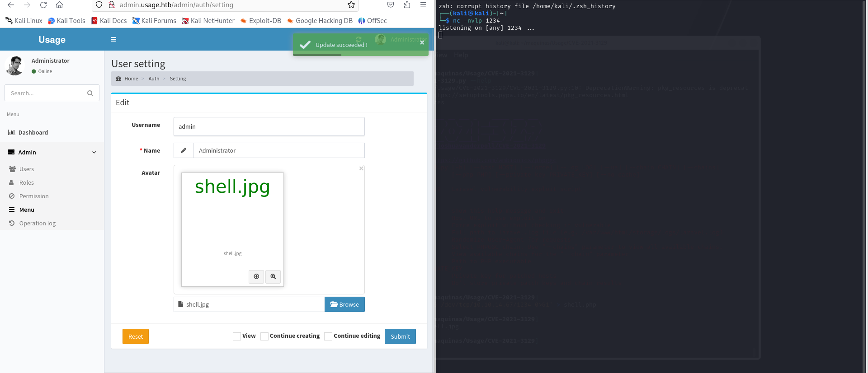Image resolution: width=868 pixels, height=373 pixels.
Task: Click the download icon under avatar preview
Action: pos(256,276)
